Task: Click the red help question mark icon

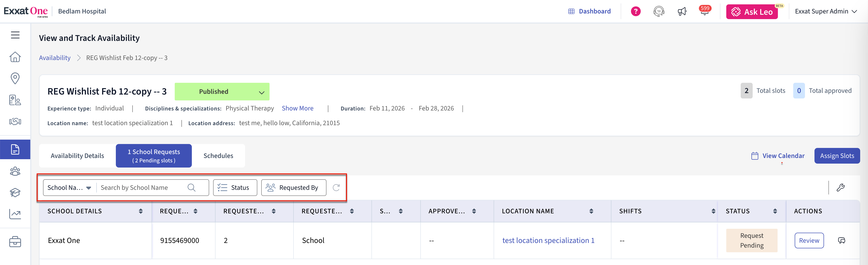Action: coord(636,12)
